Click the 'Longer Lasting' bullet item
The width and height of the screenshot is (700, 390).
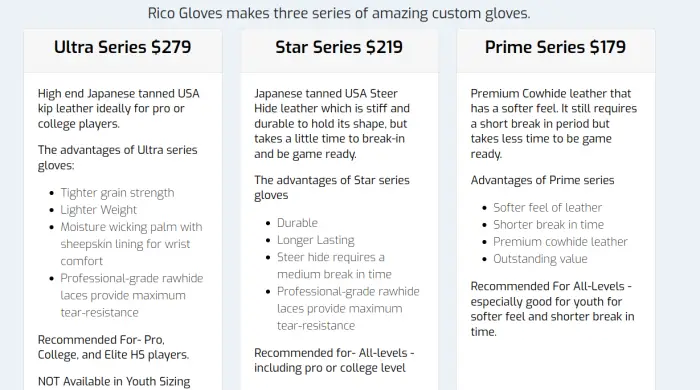[316, 240]
